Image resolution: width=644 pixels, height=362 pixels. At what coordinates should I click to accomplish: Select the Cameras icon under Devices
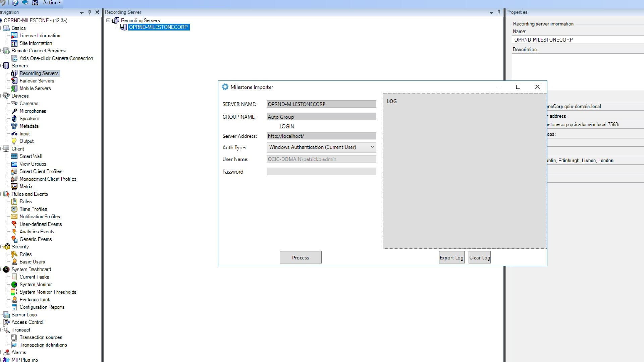[14, 104]
